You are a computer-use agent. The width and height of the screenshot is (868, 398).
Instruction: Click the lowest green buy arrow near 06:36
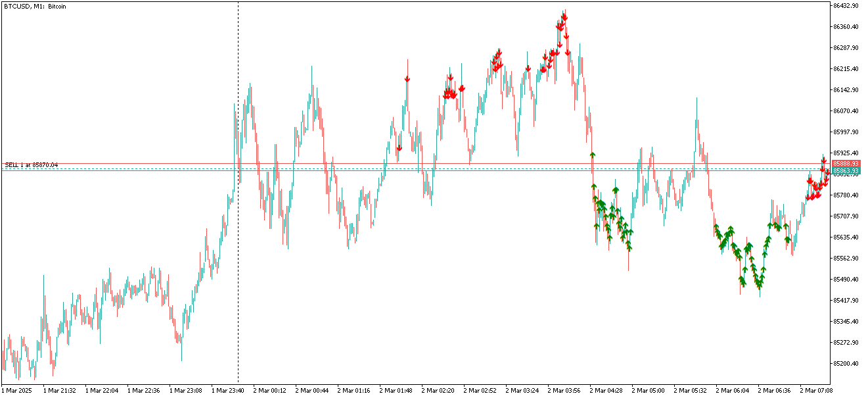pyautogui.click(x=759, y=286)
